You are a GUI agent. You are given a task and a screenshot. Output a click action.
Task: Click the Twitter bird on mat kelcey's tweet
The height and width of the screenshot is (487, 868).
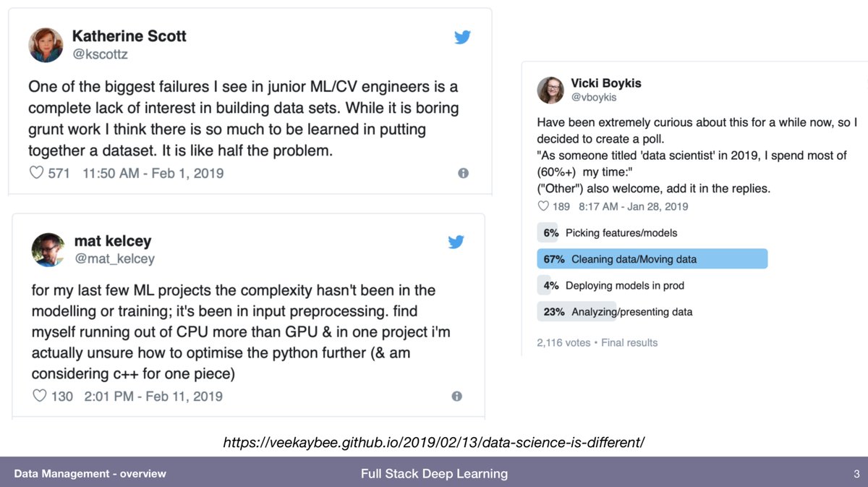coord(456,242)
